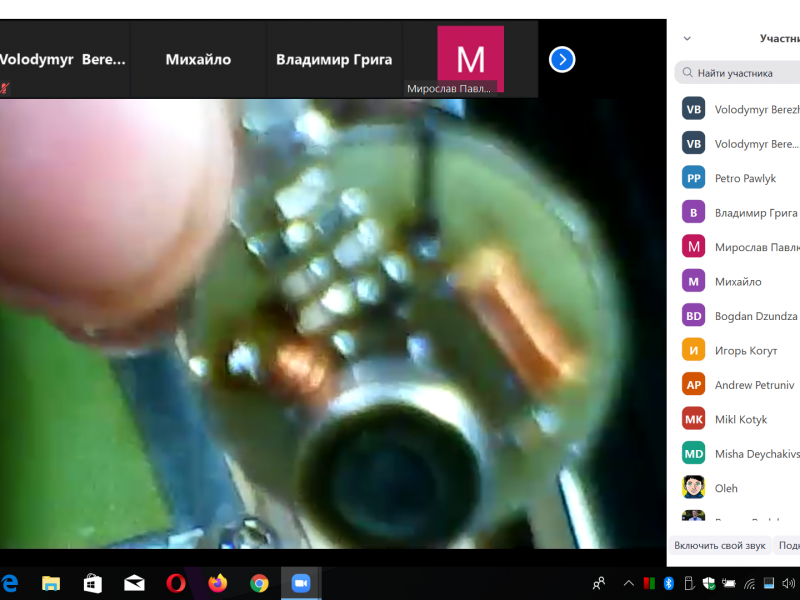Open Opera browser from the taskbar

175,583
